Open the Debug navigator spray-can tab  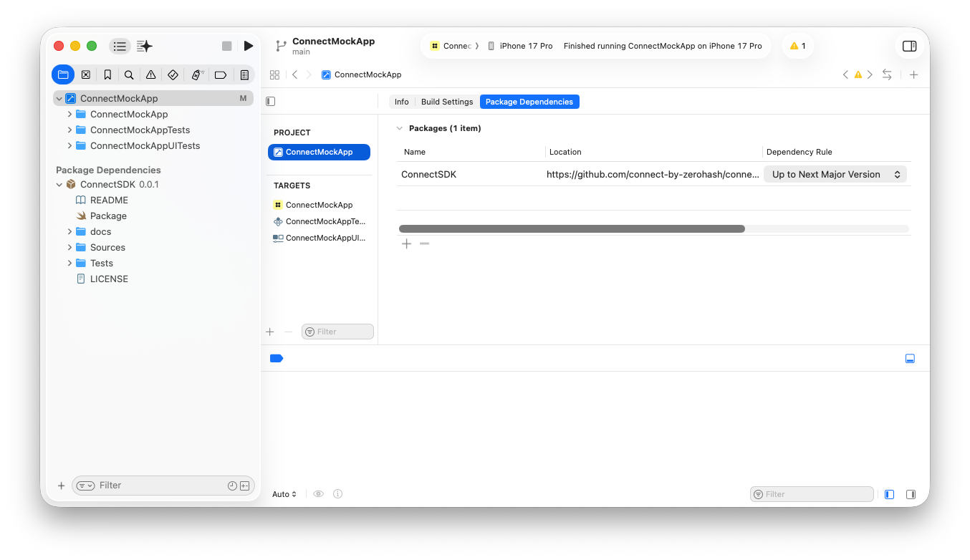coord(197,74)
